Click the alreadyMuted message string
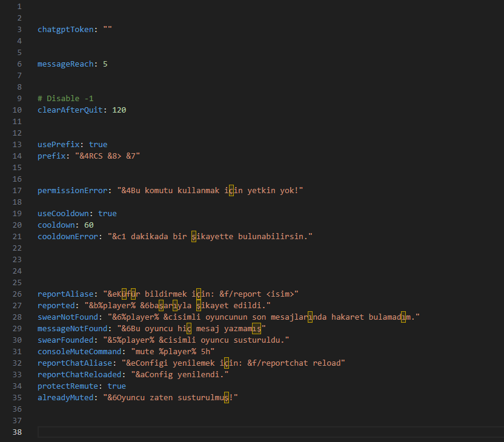This screenshot has height=442, width=504. pyautogui.click(x=171, y=398)
